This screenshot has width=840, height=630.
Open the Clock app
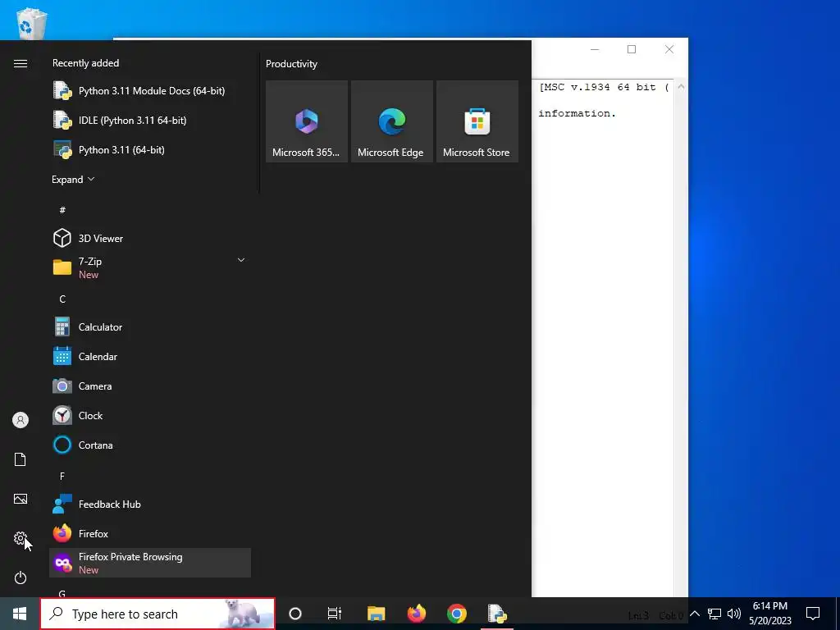coord(150,415)
